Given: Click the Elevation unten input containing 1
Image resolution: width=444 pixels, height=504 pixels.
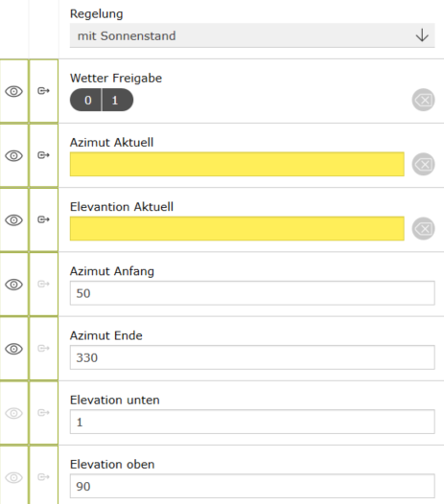Looking at the screenshot, I should click(x=252, y=422).
